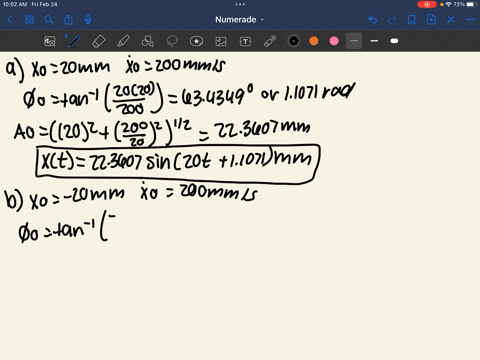Open the Numerade title dropdown
480x360 pixels.
coord(239,20)
